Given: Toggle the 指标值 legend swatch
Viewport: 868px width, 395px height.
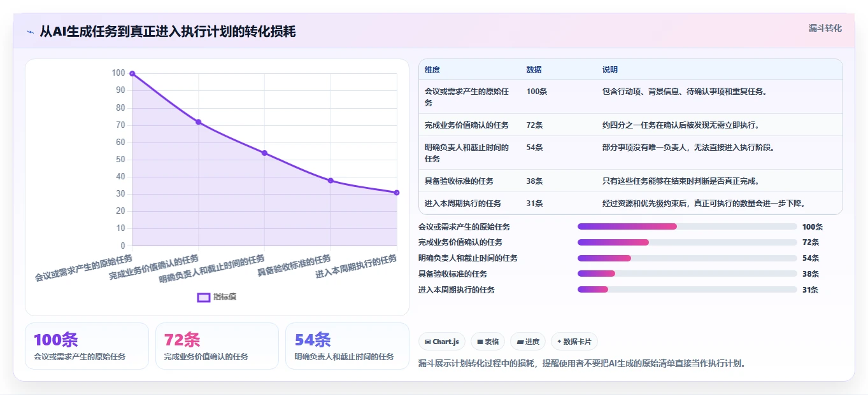Looking at the screenshot, I should (204, 297).
